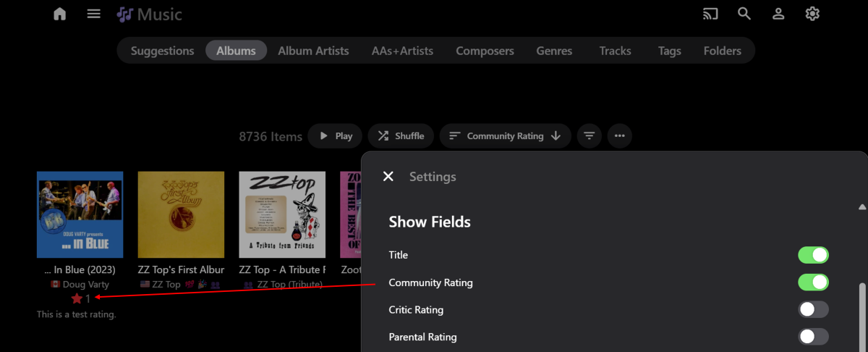Open the settings gear icon

coord(812,14)
